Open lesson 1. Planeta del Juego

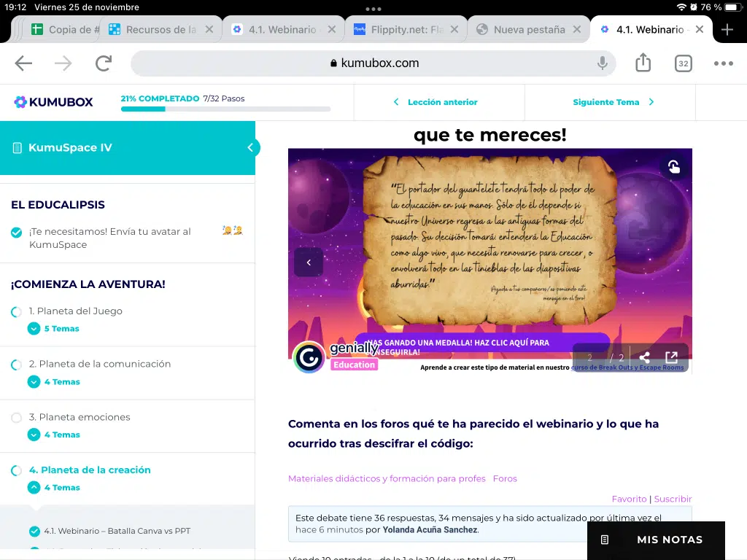pyautogui.click(x=76, y=311)
